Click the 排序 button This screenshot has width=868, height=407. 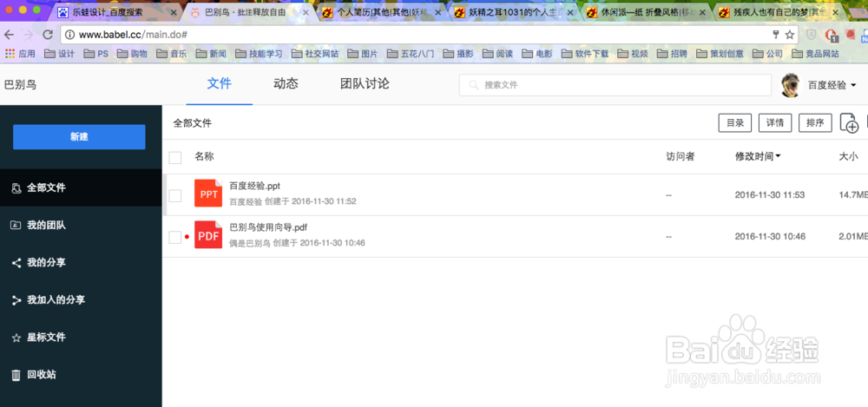click(815, 123)
